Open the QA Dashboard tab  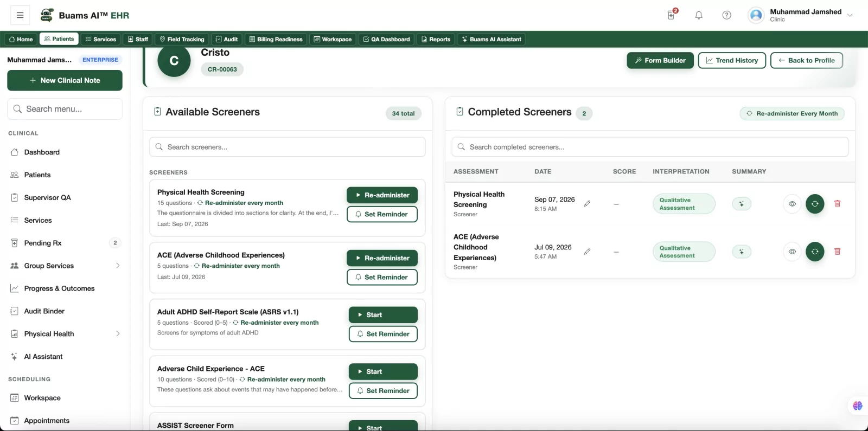pyautogui.click(x=386, y=39)
